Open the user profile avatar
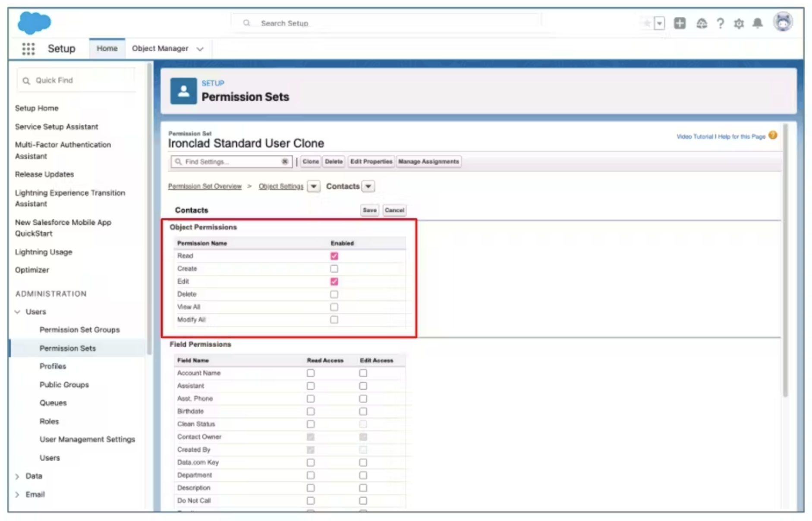This screenshot has width=812, height=521. click(783, 22)
